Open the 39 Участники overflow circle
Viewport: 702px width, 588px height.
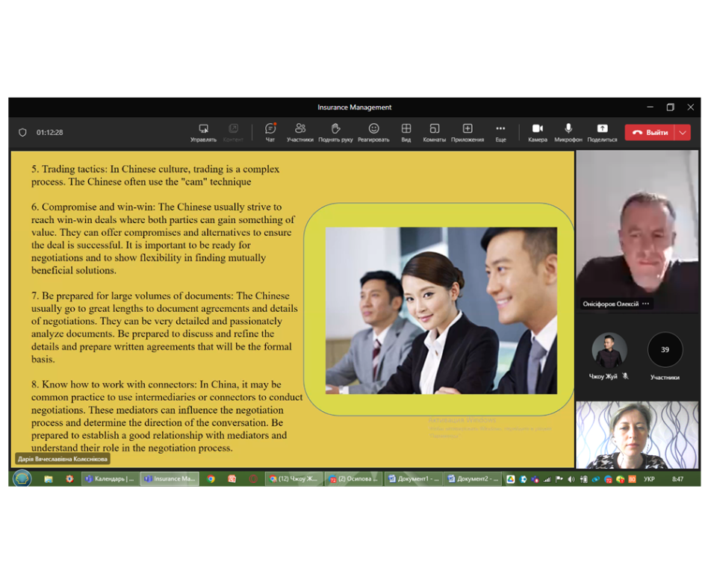coord(665,349)
